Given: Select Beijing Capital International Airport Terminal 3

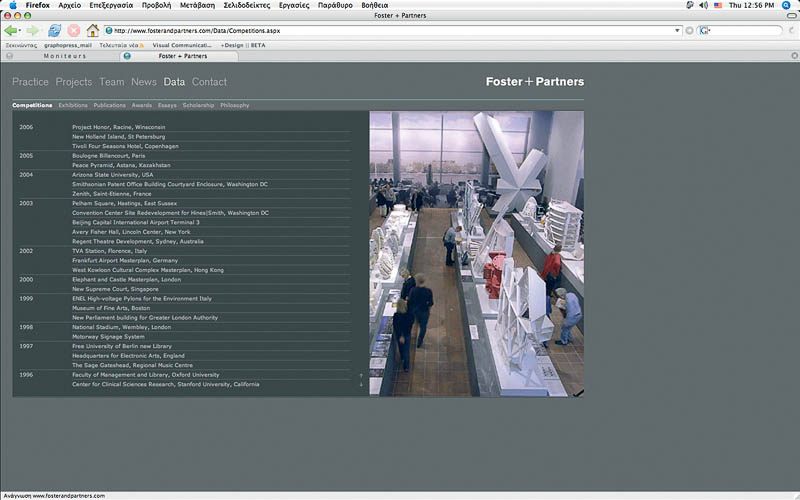Looking at the screenshot, I should tap(136, 222).
